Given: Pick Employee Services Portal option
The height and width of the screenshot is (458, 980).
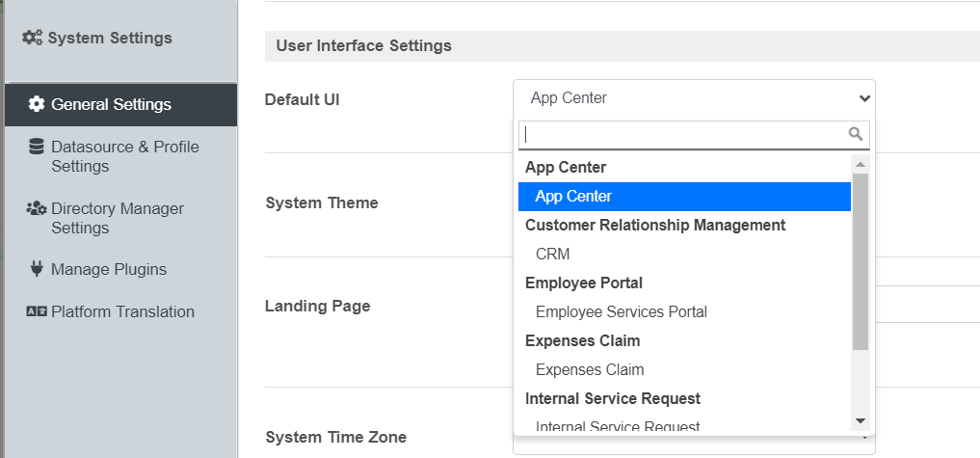Looking at the screenshot, I should [x=621, y=312].
